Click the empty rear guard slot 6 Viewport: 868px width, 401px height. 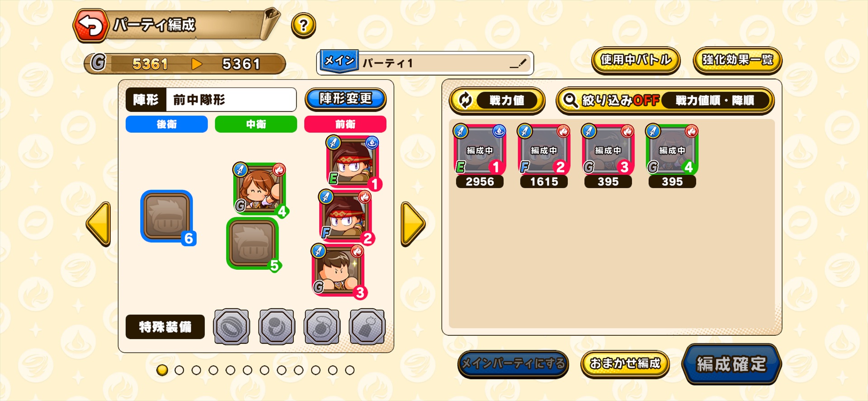pyautogui.click(x=167, y=217)
